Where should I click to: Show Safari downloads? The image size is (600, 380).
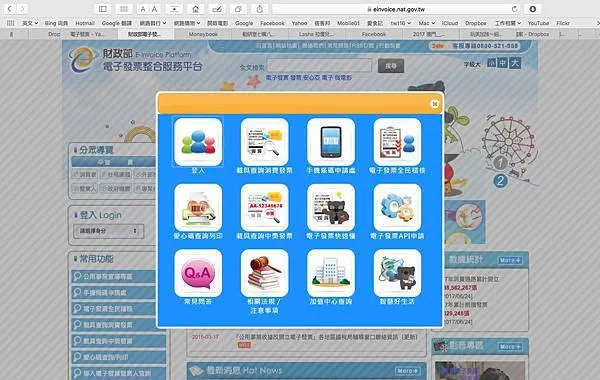(x=532, y=9)
